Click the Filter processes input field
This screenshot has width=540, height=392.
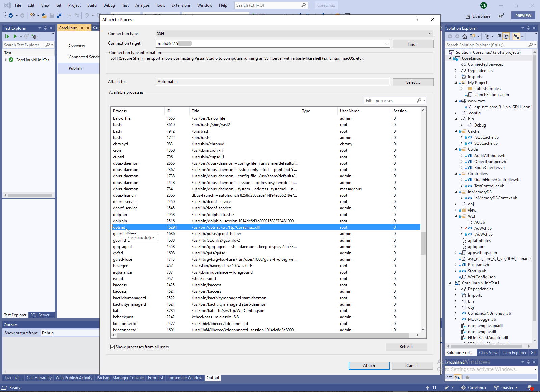coord(391,101)
